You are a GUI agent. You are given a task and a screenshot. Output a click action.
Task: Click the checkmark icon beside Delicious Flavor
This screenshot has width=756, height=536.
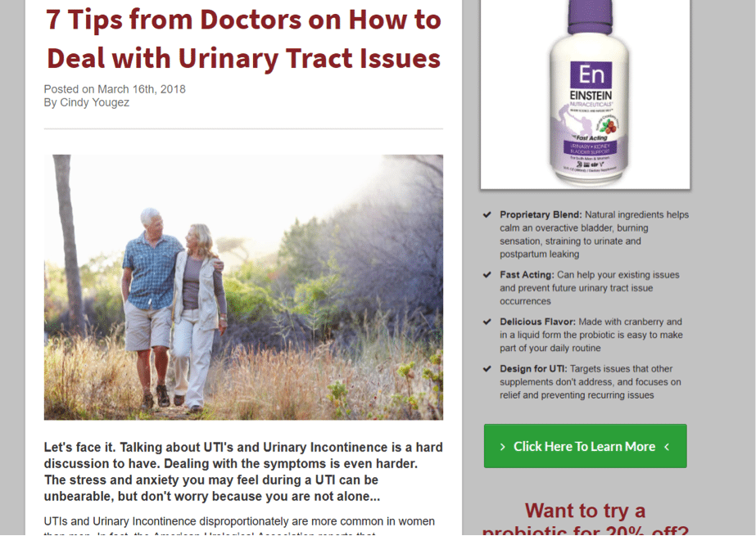[487, 322]
